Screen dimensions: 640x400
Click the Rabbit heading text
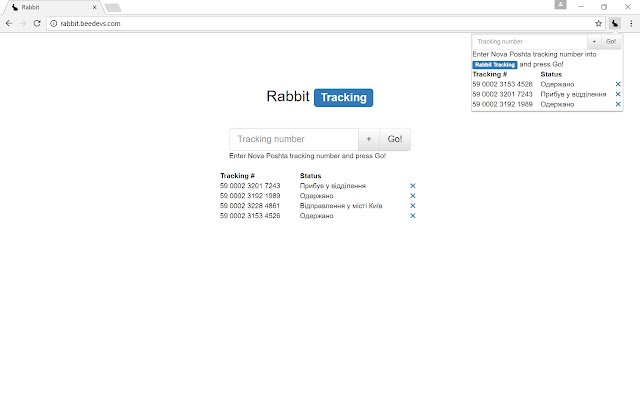288,96
